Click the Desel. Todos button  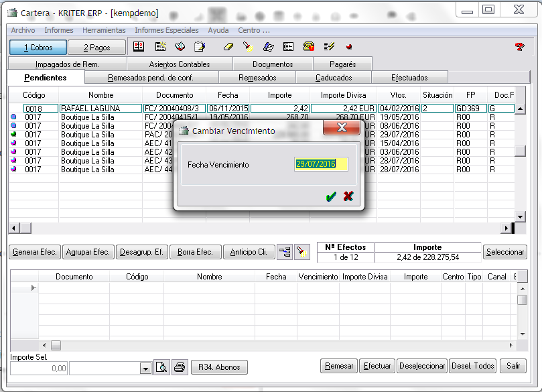pos(472,366)
